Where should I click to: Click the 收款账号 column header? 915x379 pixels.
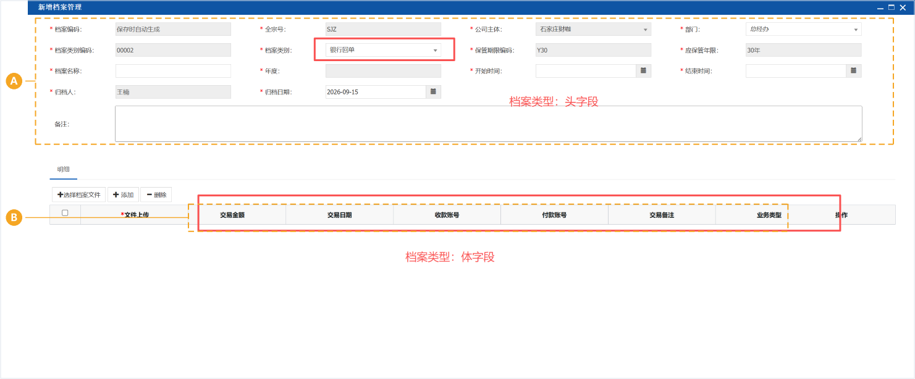pyautogui.click(x=447, y=215)
